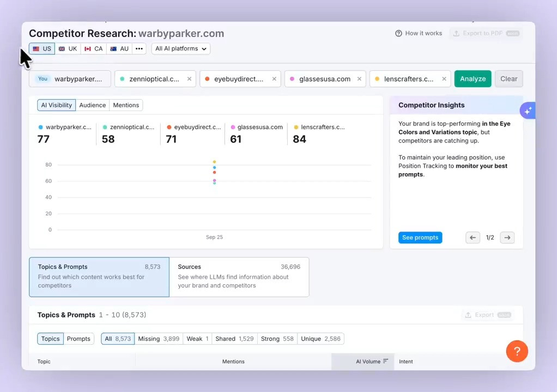Switch to Audience tab

92,105
